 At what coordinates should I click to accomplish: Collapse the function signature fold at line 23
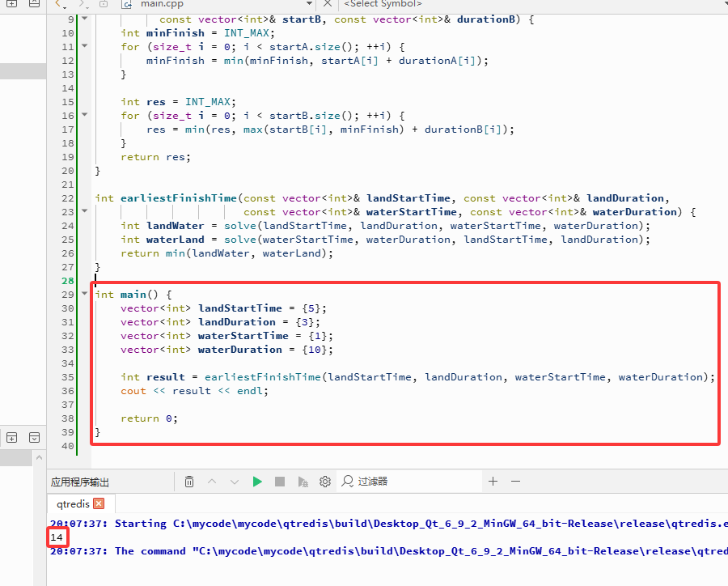click(84, 211)
